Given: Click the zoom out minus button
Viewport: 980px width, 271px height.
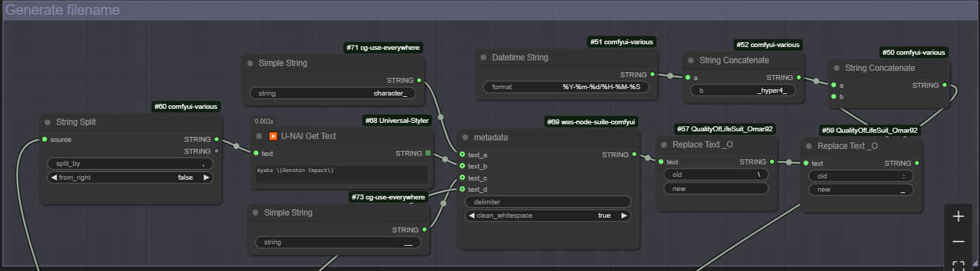Looking at the screenshot, I should point(958,242).
